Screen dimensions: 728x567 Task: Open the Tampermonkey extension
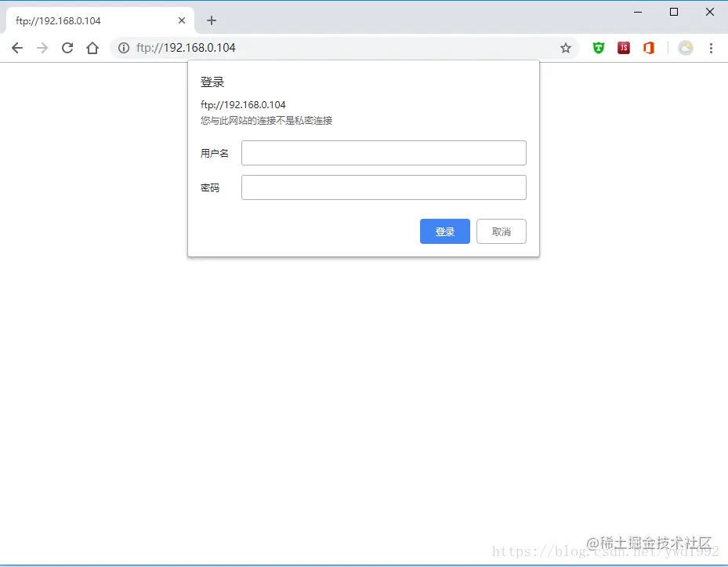(598, 47)
